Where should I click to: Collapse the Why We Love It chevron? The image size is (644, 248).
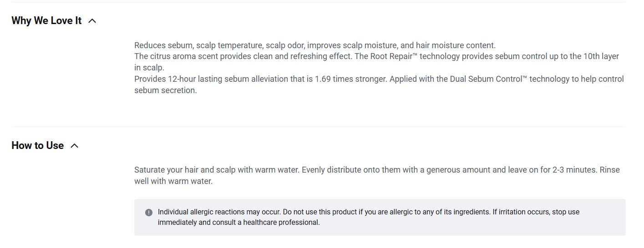(x=92, y=21)
